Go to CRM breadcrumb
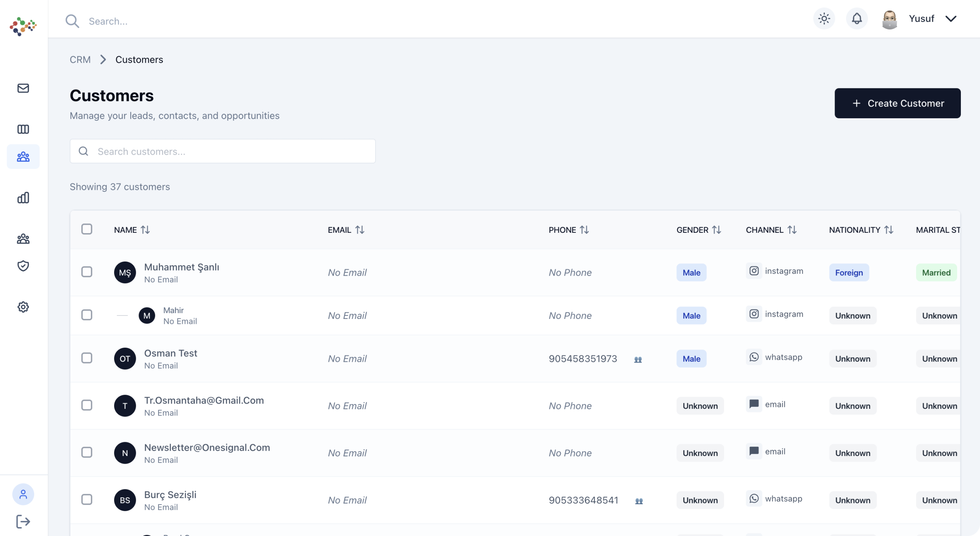The height and width of the screenshot is (536, 980). tap(80, 60)
